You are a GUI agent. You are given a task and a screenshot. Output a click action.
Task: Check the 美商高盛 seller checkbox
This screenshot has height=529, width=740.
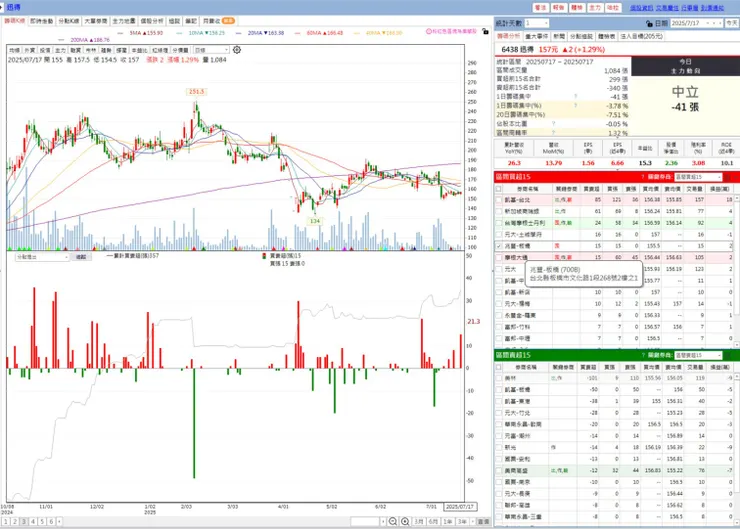tap(499, 470)
